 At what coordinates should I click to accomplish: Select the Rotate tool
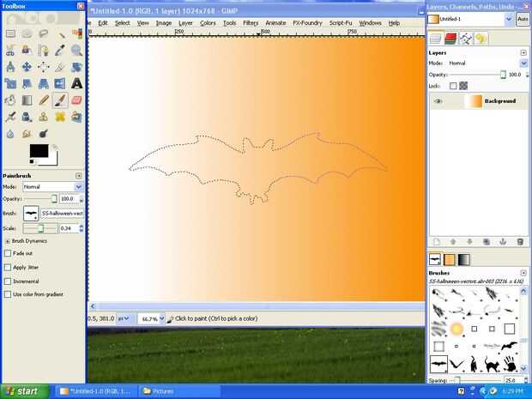click(76, 67)
